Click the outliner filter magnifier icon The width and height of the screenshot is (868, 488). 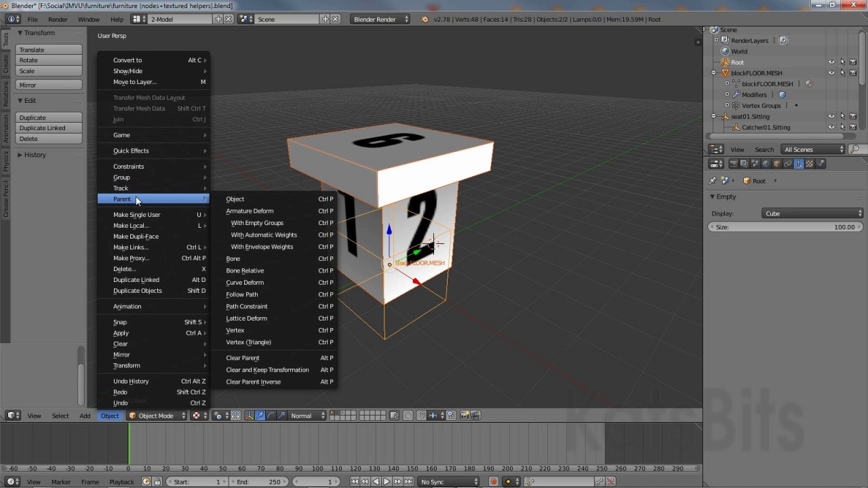[x=854, y=149]
